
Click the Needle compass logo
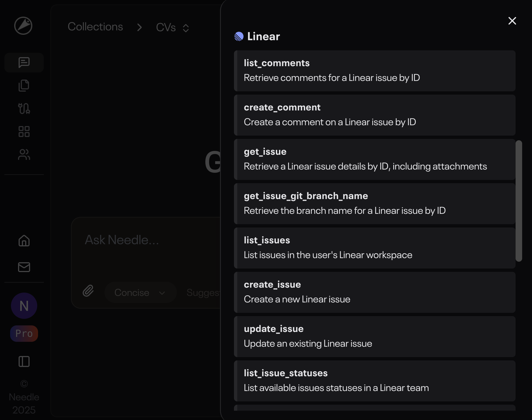point(23,26)
